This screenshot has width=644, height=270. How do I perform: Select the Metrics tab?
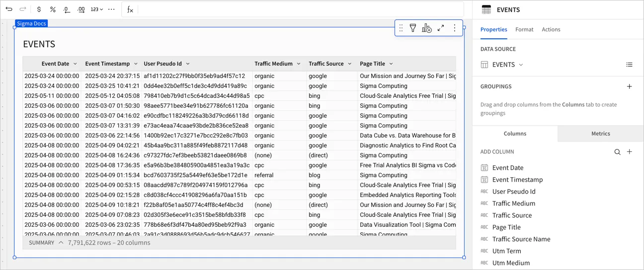click(x=600, y=134)
